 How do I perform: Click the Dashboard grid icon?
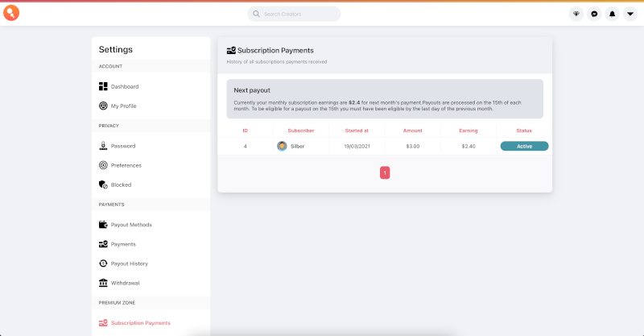[x=103, y=86]
